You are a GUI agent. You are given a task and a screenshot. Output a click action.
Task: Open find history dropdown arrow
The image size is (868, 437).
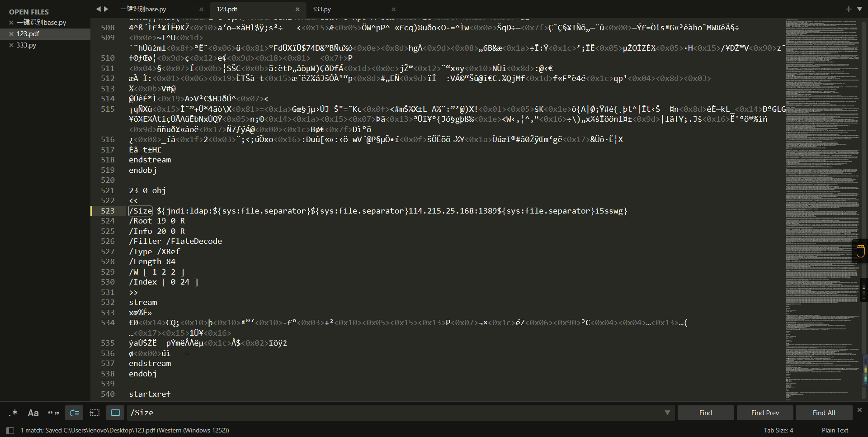coord(667,413)
